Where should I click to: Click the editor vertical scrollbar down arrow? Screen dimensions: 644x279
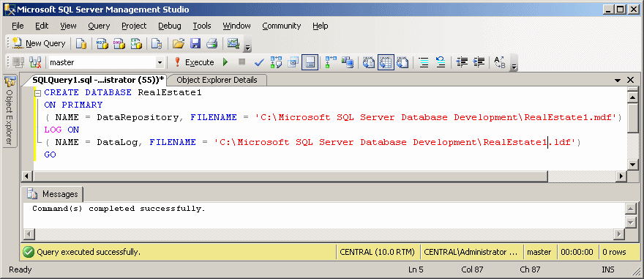632,165
